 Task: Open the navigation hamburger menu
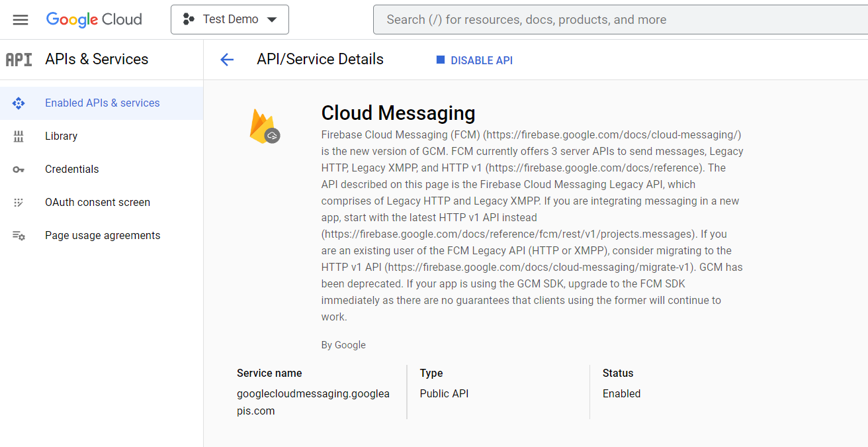21,19
